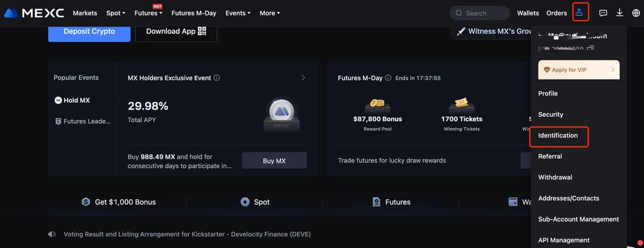Expand the Futures dropdown in navigation

pyautogui.click(x=148, y=13)
